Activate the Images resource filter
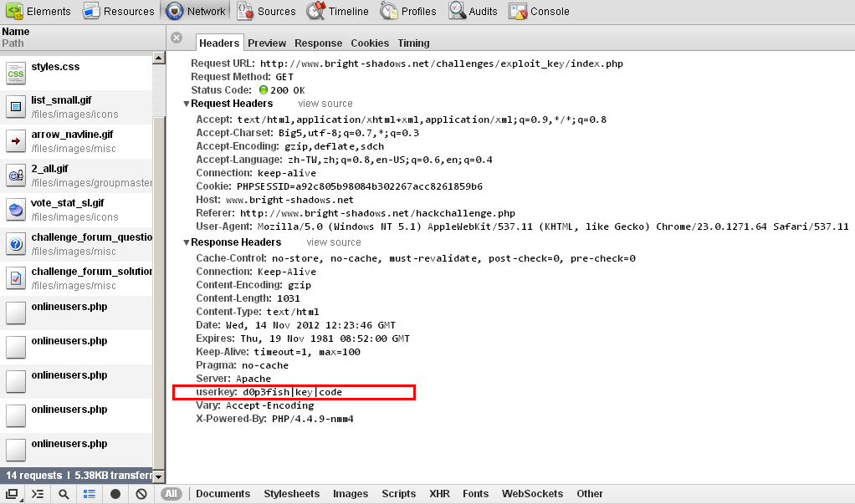The width and height of the screenshot is (855, 504). pyautogui.click(x=350, y=494)
